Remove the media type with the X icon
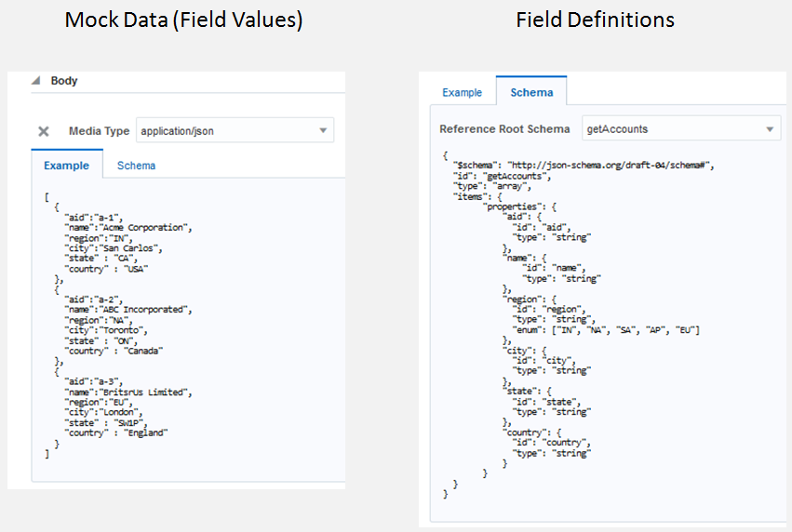The height and width of the screenshot is (532, 792). tap(43, 132)
